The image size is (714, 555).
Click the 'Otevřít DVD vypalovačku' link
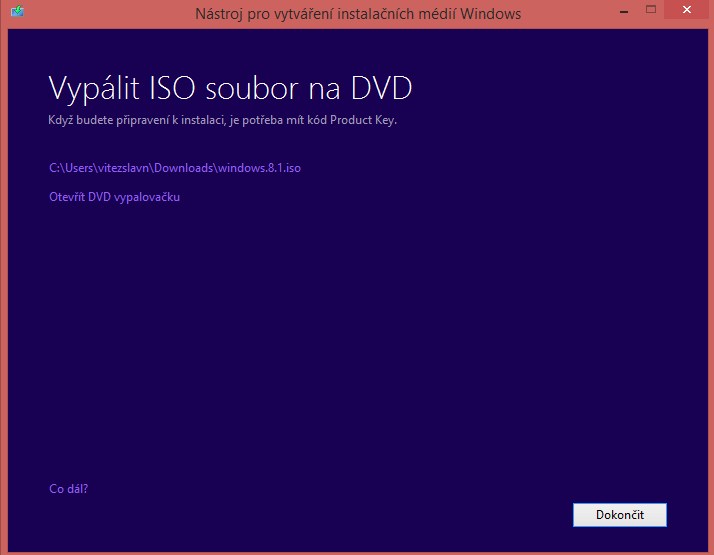pyautogui.click(x=114, y=197)
